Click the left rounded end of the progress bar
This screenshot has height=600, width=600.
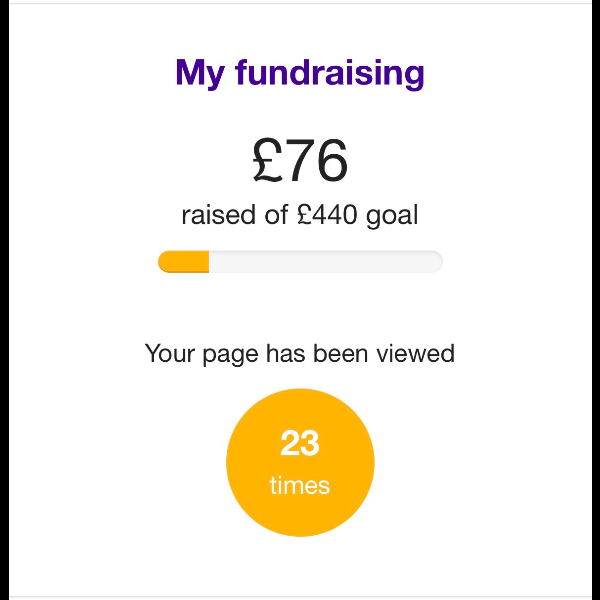(x=165, y=262)
